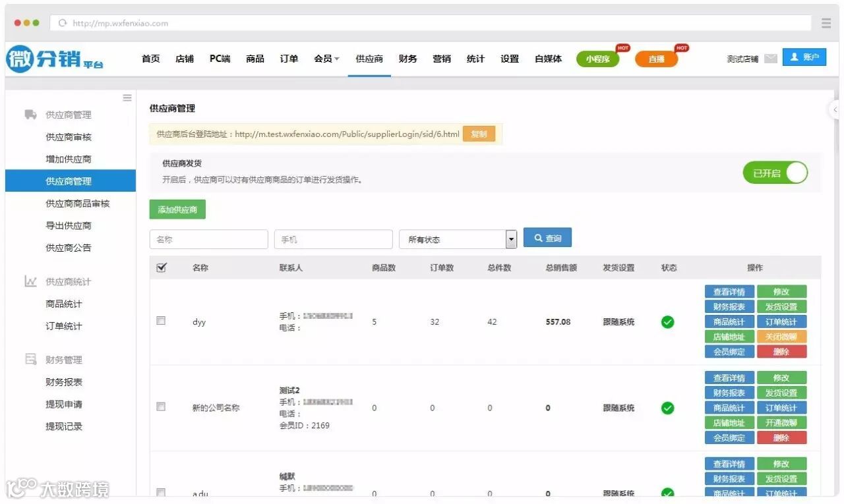Open the 店铺 top navigation item
The height and width of the screenshot is (504, 844).
[x=185, y=59]
